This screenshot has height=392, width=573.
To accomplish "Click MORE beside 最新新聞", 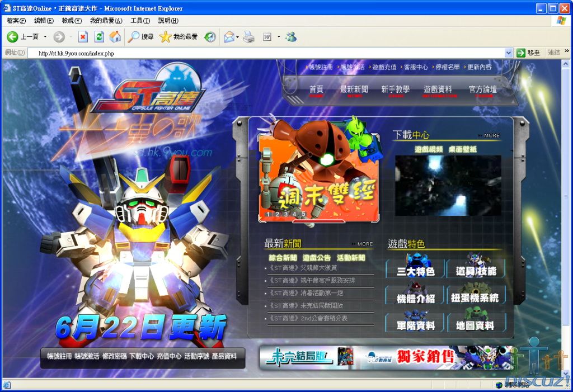I will coord(363,244).
